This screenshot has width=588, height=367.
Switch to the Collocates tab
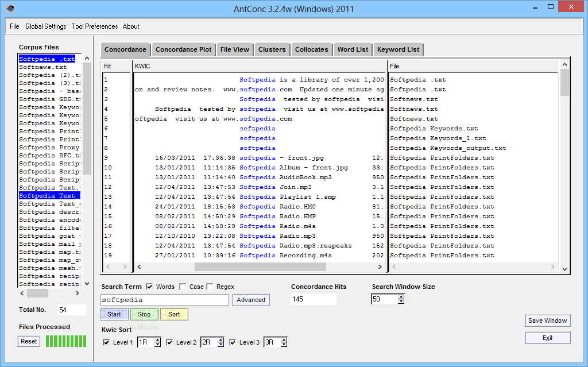click(x=311, y=49)
